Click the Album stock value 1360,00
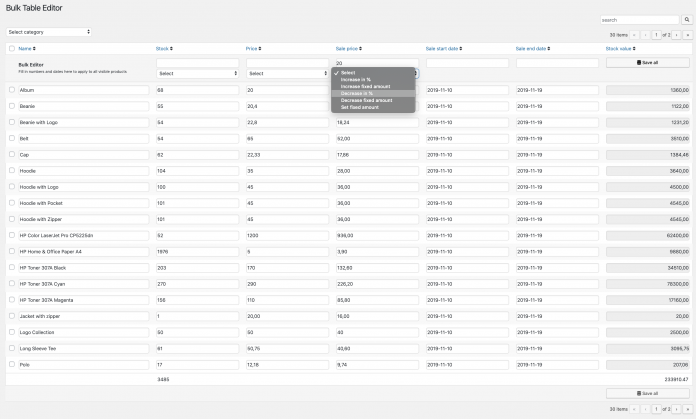This screenshot has width=696, height=419. click(x=648, y=90)
